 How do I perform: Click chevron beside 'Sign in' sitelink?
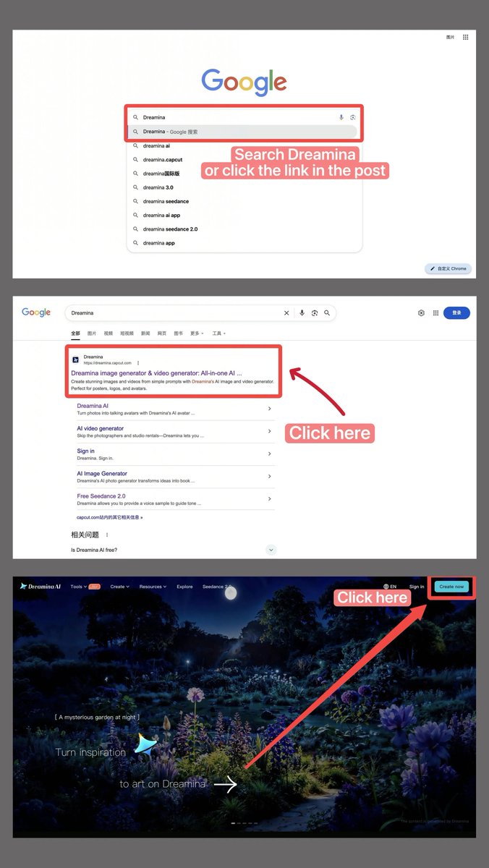coord(270,454)
